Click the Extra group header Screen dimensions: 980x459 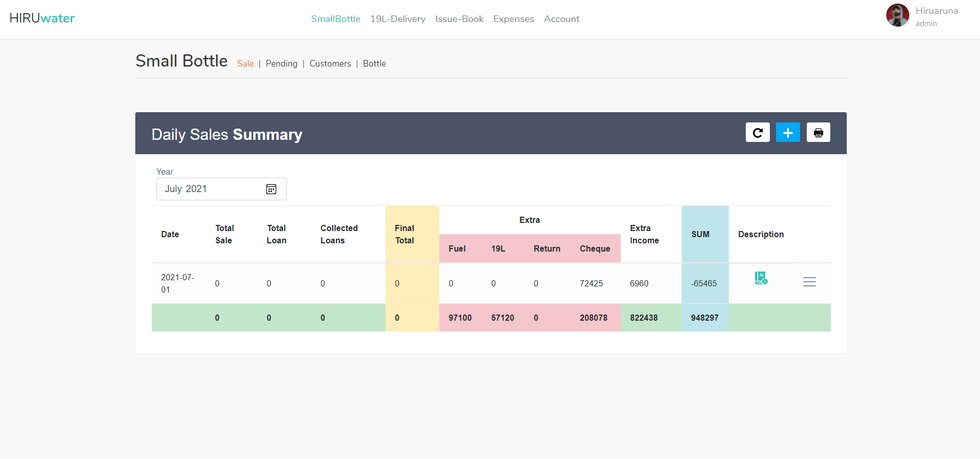(529, 220)
